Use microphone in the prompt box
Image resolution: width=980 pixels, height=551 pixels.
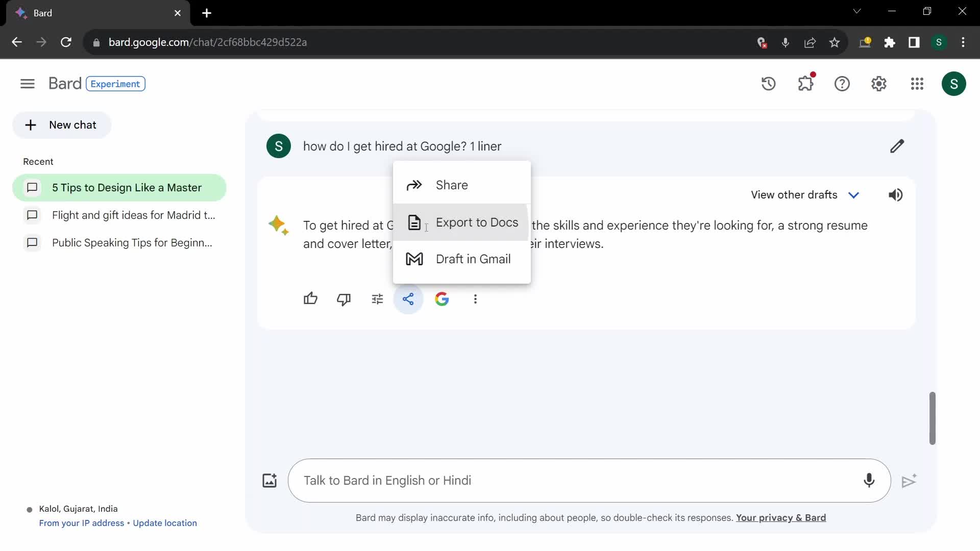869,481
